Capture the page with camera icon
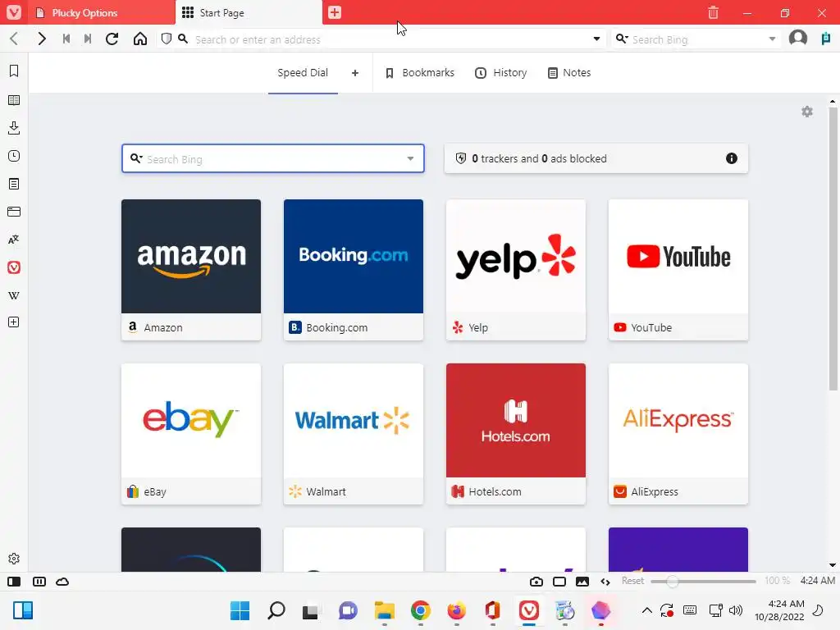This screenshot has height=630, width=840. (x=536, y=582)
